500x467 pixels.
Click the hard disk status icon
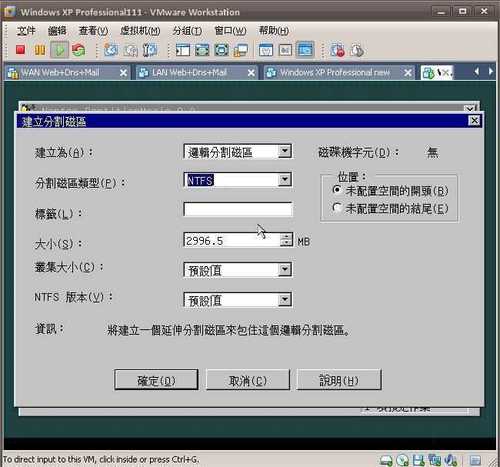386,460
